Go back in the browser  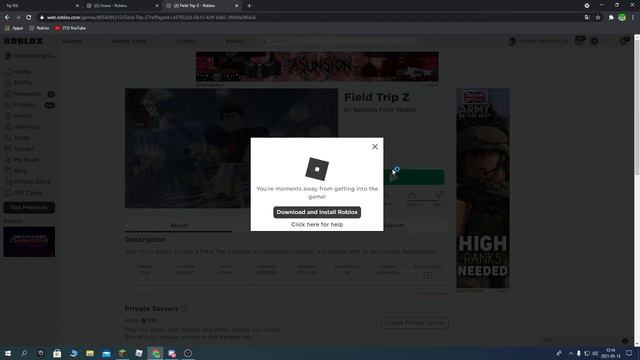click(7, 17)
